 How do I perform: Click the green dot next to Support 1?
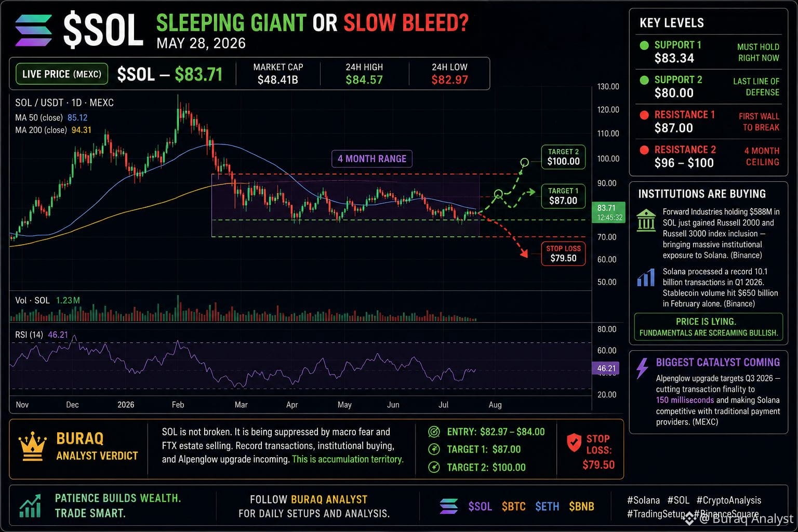point(644,45)
